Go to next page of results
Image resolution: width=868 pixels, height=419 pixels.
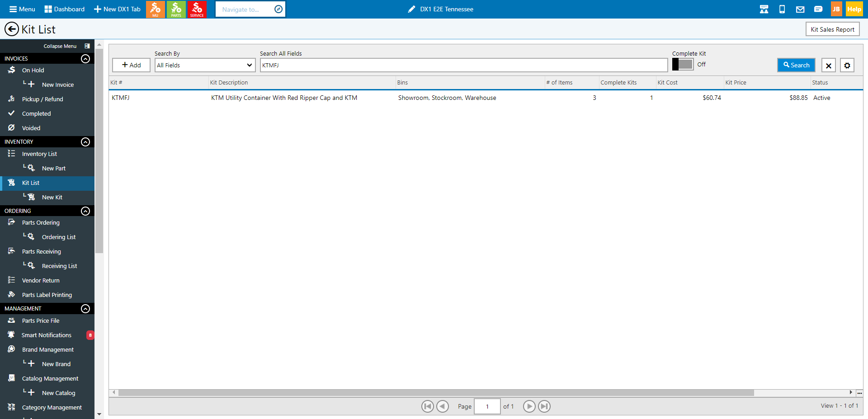(529, 406)
